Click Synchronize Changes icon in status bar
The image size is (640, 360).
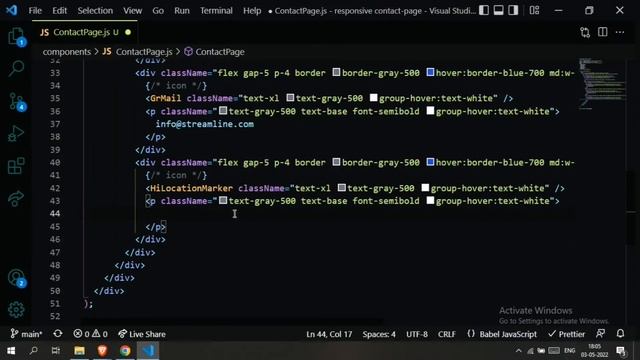[x=58, y=334]
